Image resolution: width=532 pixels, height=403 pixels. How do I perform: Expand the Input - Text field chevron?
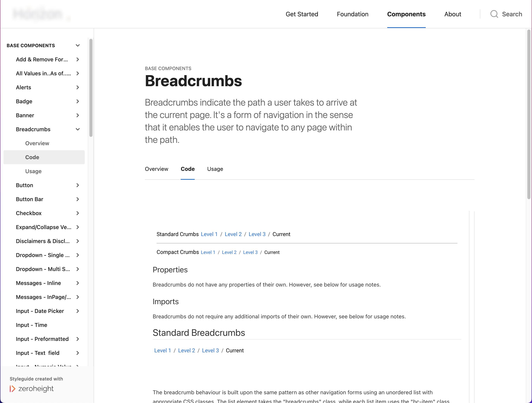(78, 353)
